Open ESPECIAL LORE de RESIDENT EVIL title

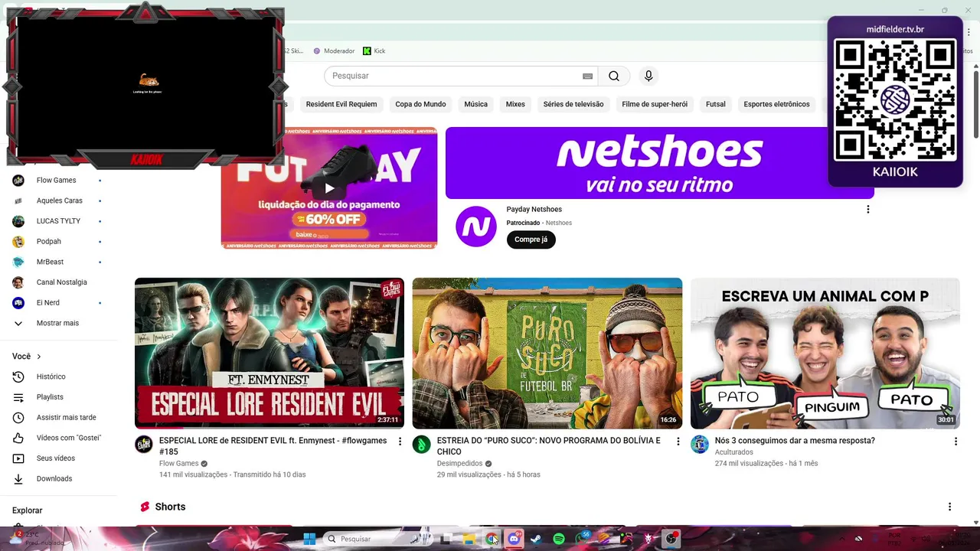(x=273, y=446)
